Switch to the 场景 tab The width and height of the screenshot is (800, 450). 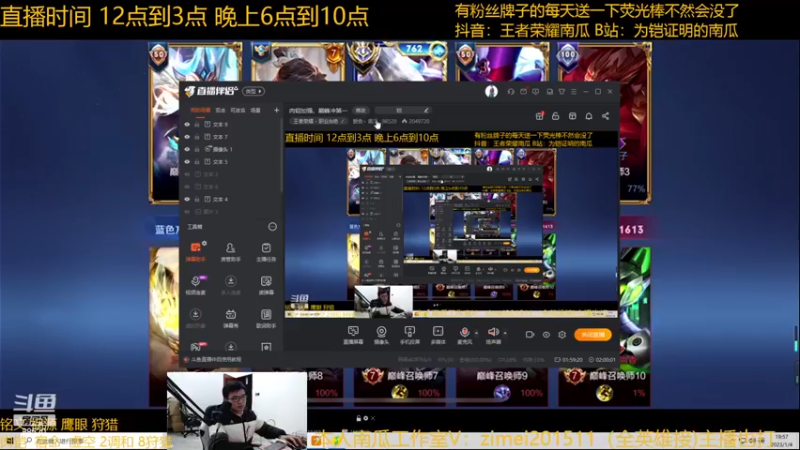(256, 110)
